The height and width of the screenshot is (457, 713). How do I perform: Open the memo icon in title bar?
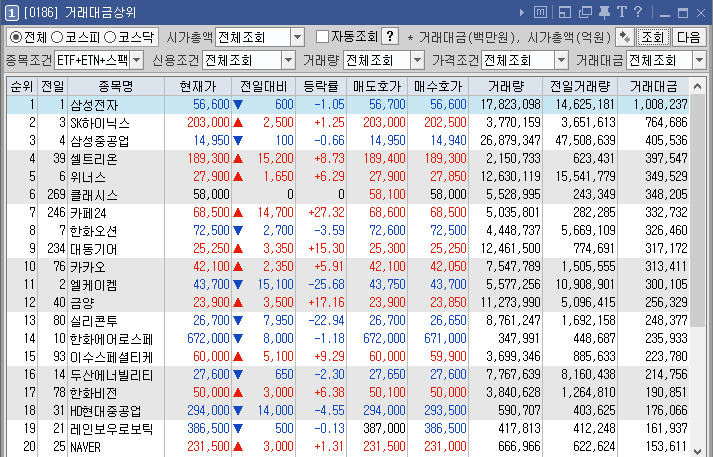(x=540, y=13)
